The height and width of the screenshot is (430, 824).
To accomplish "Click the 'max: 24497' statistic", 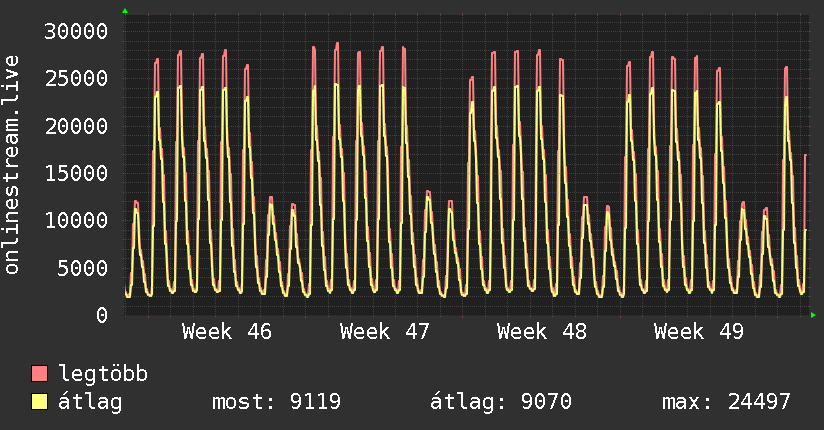I will coord(726,403).
